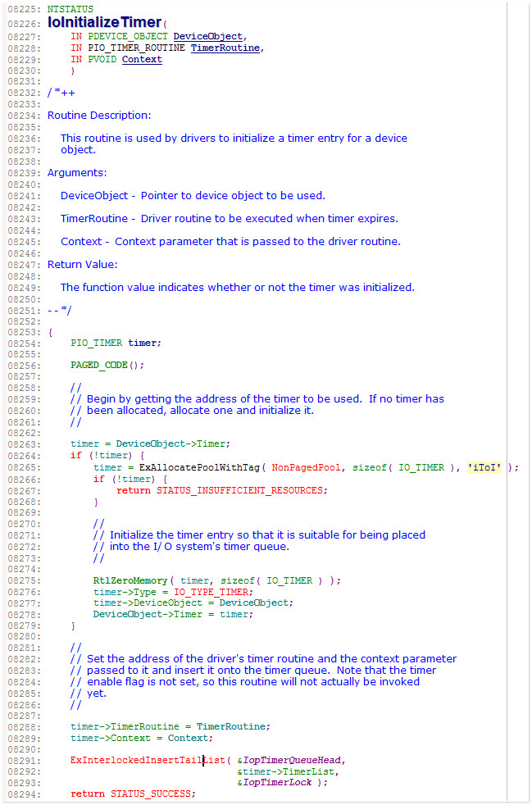Click comment 'Pointer to device object to be used.'
The width and height of the screenshot is (532, 805).
coord(233,196)
